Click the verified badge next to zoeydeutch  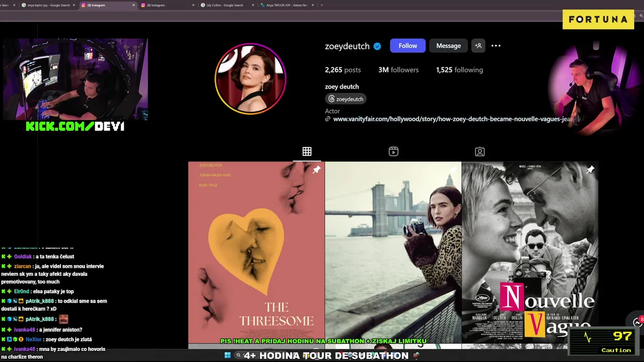[x=377, y=46]
